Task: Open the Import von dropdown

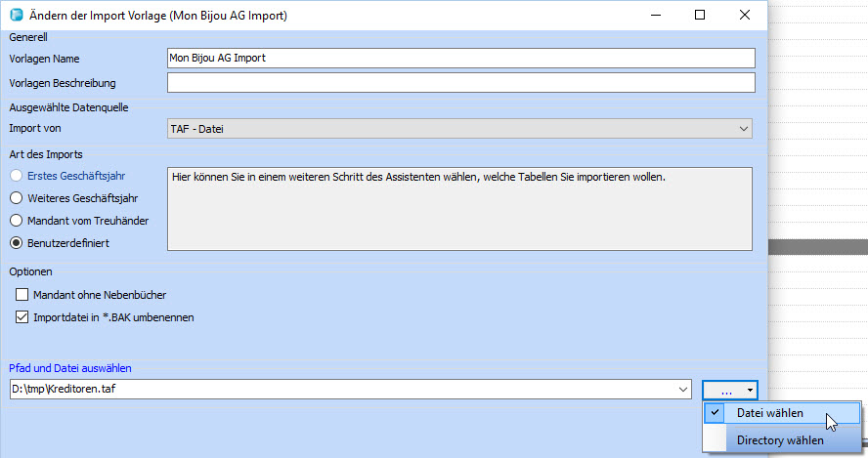Action: coord(744,128)
